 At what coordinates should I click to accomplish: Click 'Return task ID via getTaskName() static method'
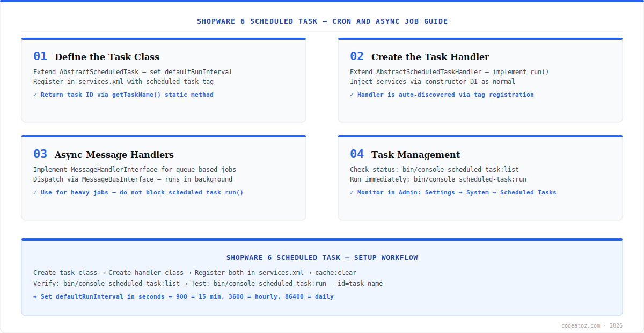pos(123,95)
